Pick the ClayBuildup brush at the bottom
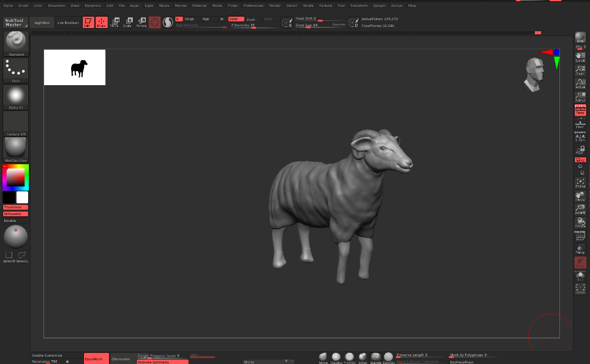 coord(336,357)
